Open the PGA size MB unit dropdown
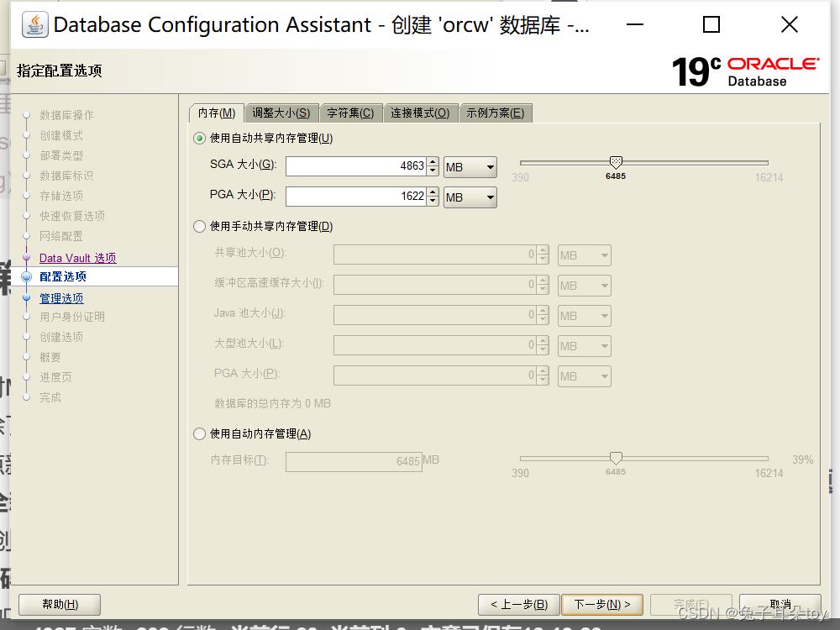 470,197
